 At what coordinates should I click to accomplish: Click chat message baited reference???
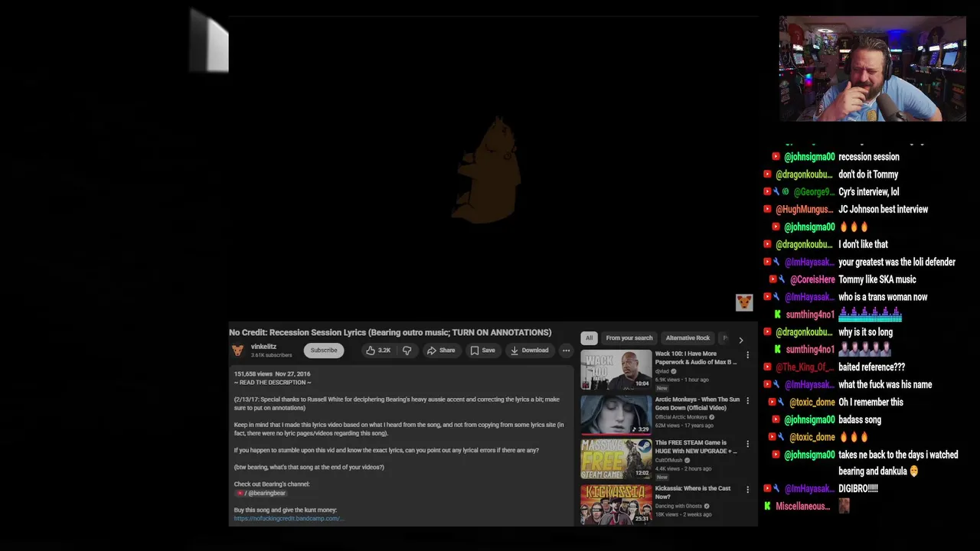tap(871, 367)
